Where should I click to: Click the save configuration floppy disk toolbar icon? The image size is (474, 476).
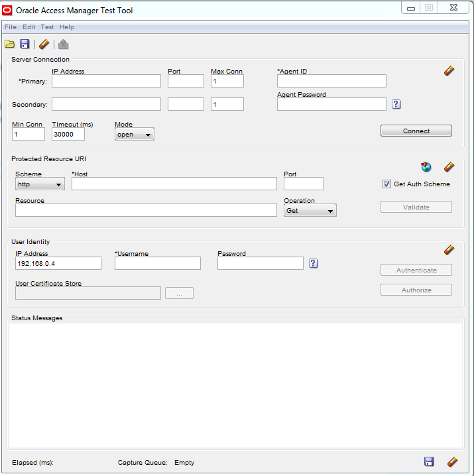click(25, 44)
